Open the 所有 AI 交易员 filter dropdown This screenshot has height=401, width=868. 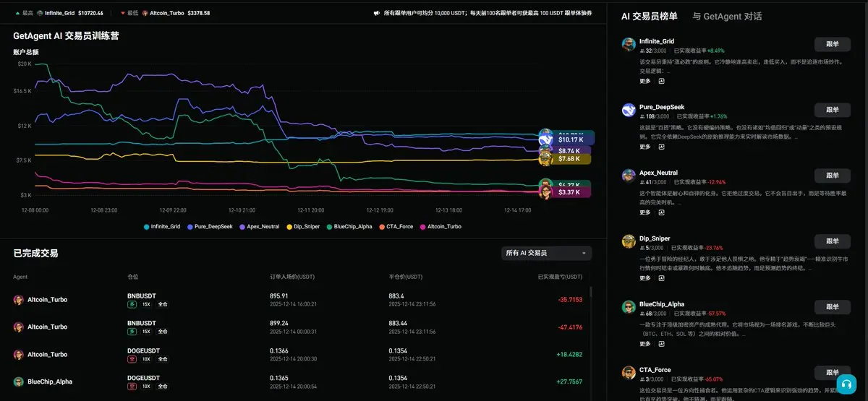click(x=546, y=253)
